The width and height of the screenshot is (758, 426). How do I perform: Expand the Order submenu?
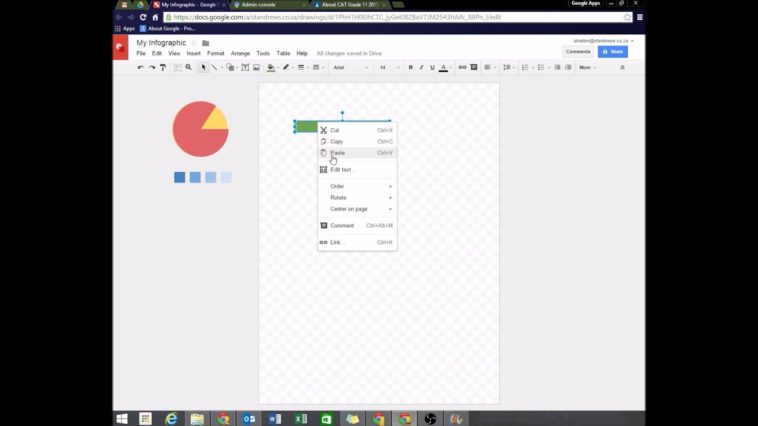(x=357, y=186)
